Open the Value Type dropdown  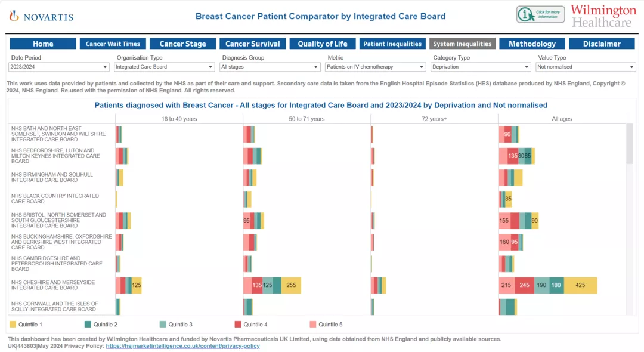tap(586, 67)
